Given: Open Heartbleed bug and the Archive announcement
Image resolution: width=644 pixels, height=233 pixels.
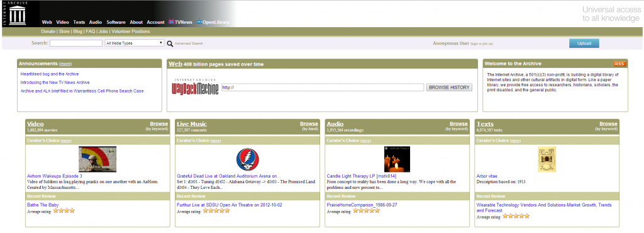Looking at the screenshot, I should [49, 74].
